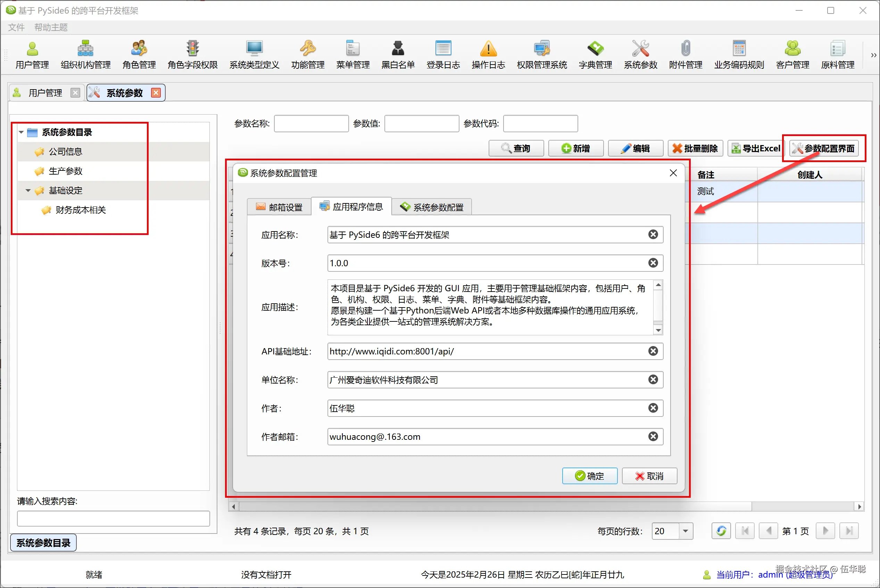Viewport: 880px width, 588px height.
Task: Click the refresh icon in pagination bar
Action: (x=721, y=531)
